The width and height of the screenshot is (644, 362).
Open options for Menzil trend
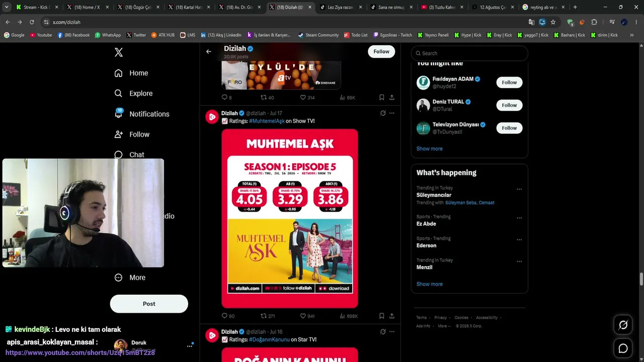tap(519, 261)
